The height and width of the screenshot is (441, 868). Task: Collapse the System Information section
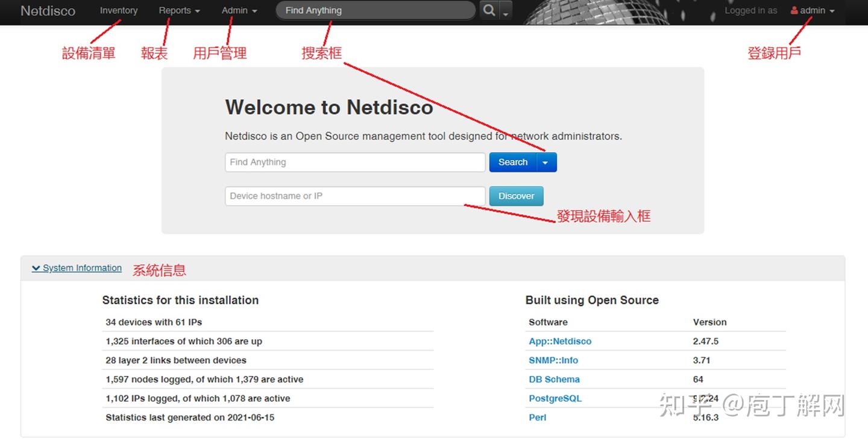81,268
